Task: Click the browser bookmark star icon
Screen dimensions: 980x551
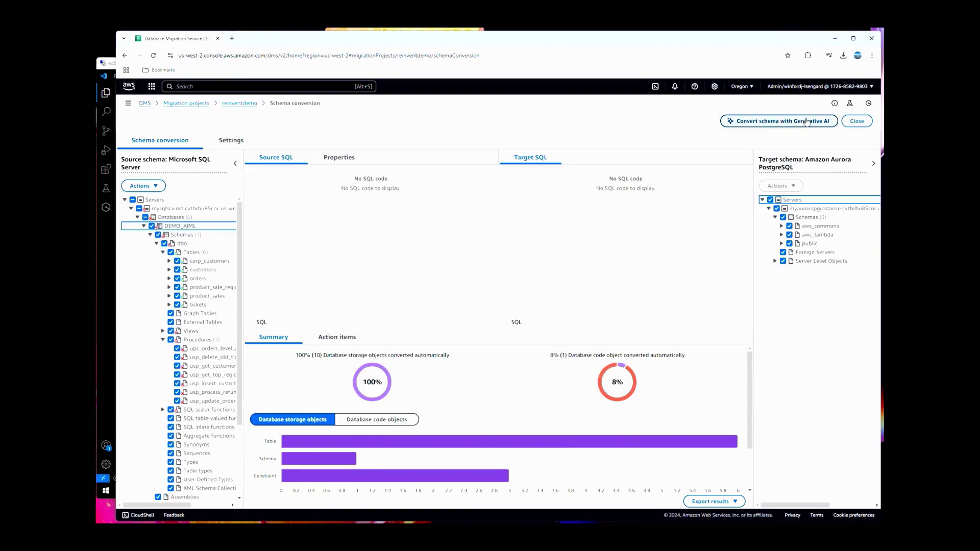Action: [x=788, y=55]
